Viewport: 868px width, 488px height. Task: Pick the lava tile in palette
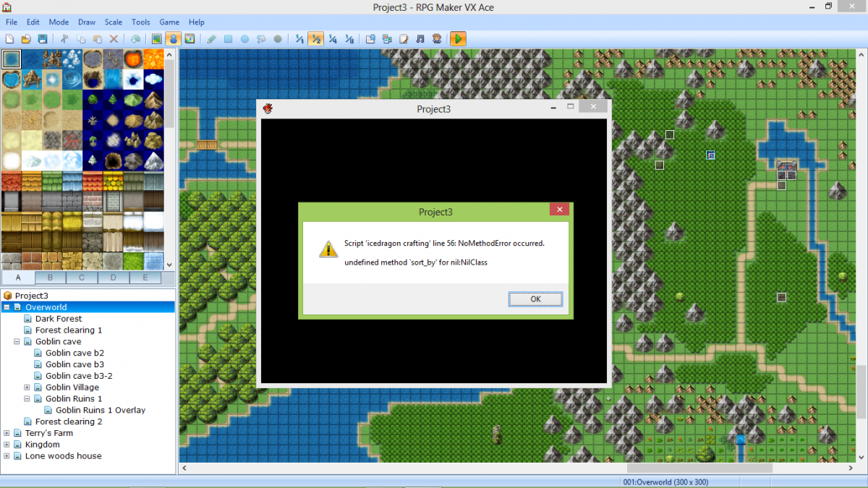coord(132,59)
